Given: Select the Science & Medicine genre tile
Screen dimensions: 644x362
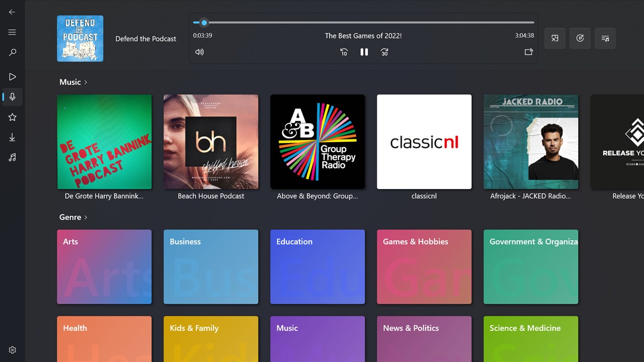Looking at the screenshot, I should coord(531,339).
